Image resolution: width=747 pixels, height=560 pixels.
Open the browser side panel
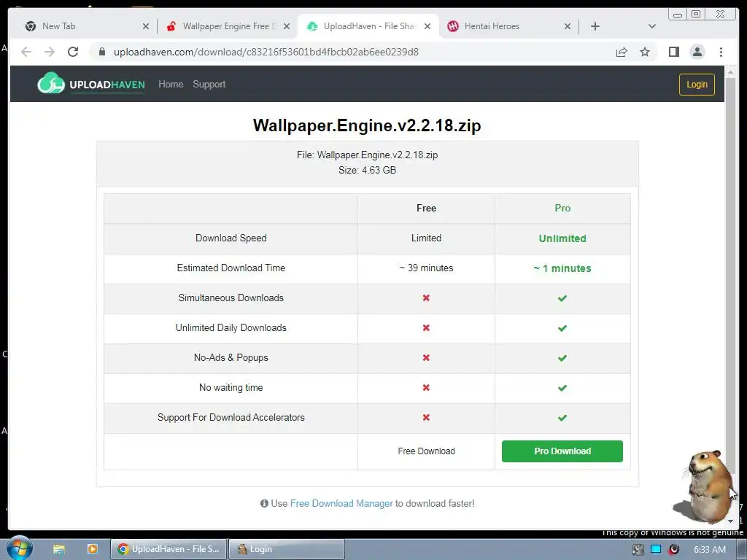point(673,52)
